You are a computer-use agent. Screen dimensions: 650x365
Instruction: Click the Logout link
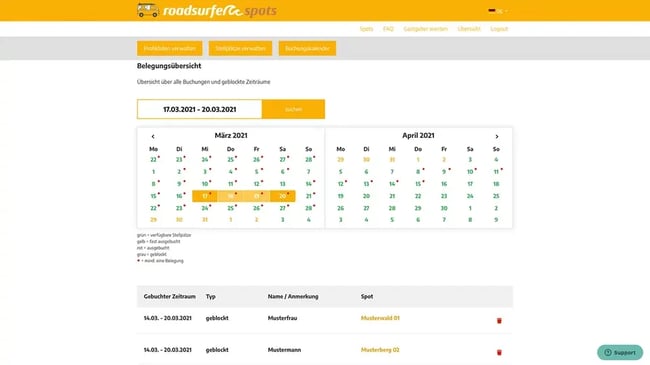(x=499, y=29)
